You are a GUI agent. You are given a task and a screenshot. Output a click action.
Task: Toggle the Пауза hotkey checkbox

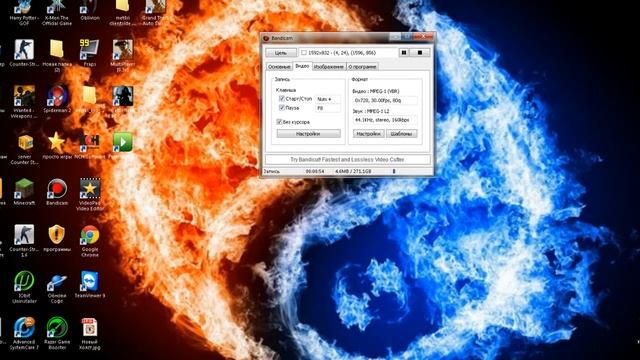point(282,108)
